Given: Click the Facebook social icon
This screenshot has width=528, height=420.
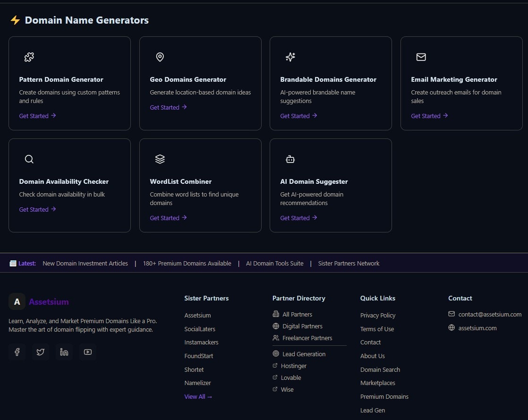Looking at the screenshot, I should click(17, 351).
